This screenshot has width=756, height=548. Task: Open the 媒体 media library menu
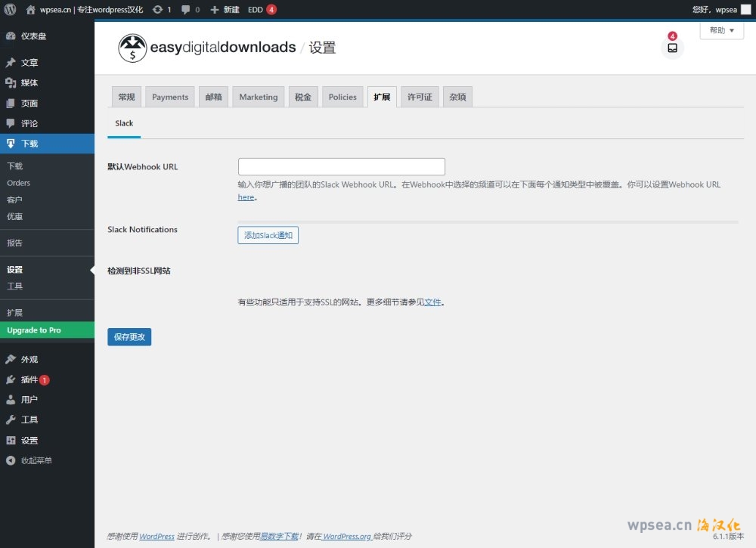coord(29,83)
